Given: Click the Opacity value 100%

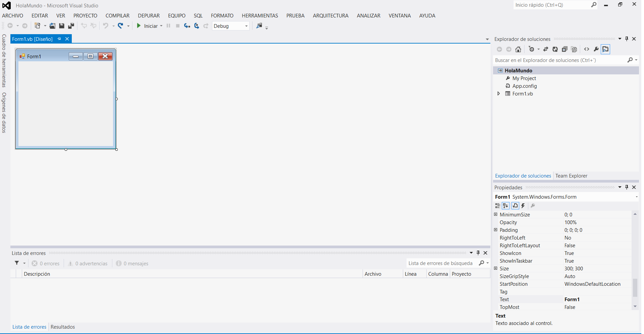Looking at the screenshot, I should 571,222.
